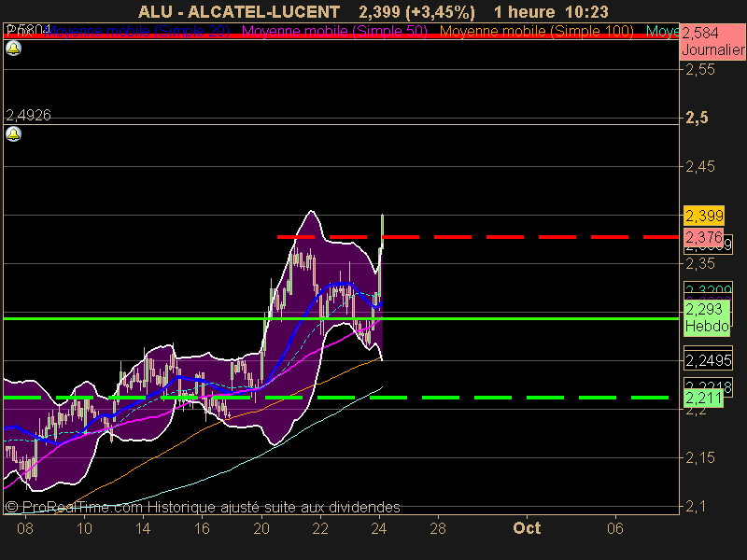Click the green '2,293 Hebdo' level tag
Screen dimensions: 747x560
pos(707,317)
